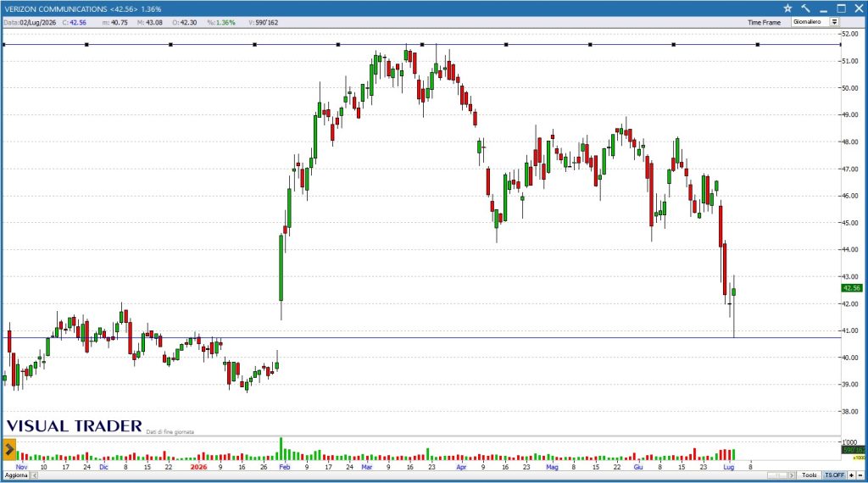The width and height of the screenshot is (868, 483).
Task: Expand the orange arrow panel by volume chart
Action: coord(8,449)
